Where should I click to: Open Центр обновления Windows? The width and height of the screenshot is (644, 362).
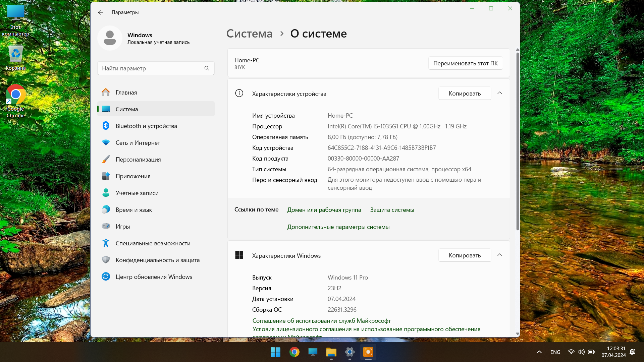pos(154,277)
